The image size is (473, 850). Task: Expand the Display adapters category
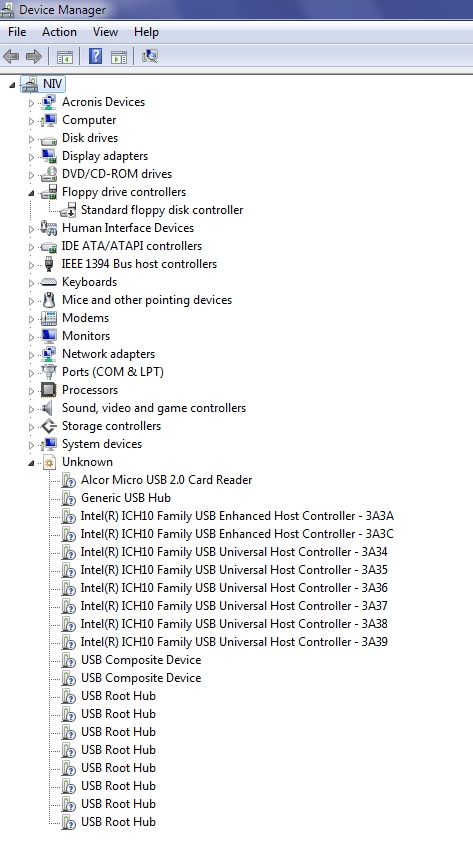[x=31, y=157]
